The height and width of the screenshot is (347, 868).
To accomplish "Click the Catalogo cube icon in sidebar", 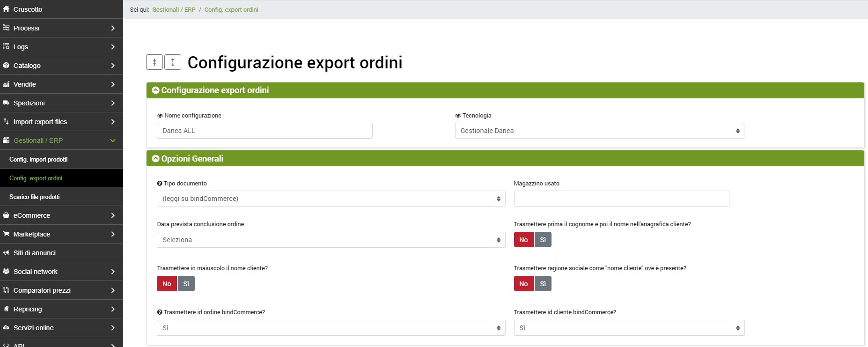I will pos(6,66).
